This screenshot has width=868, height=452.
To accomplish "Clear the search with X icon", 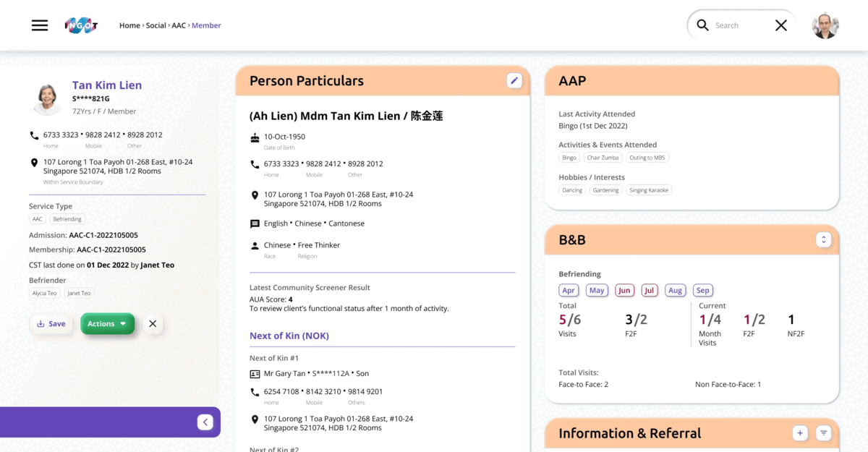I will pyautogui.click(x=781, y=25).
